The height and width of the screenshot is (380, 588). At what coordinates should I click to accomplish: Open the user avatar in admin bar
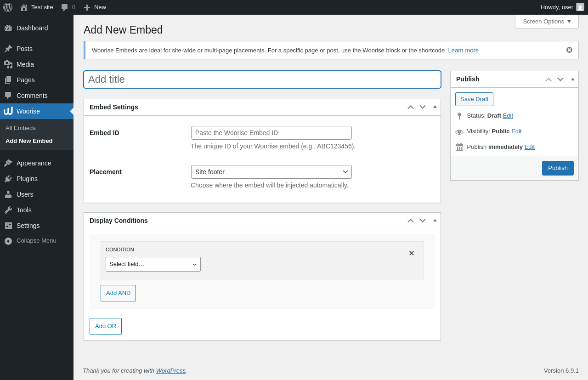pos(580,7)
